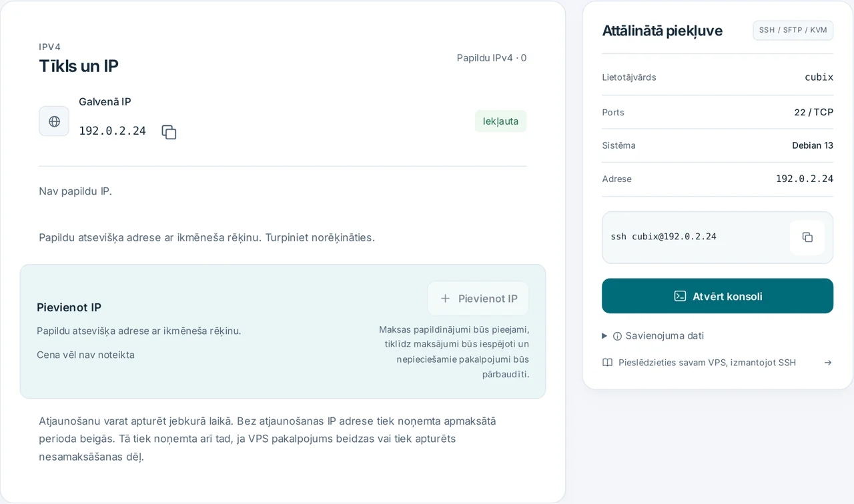Image resolution: width=854 pixels, height=504 pixels.
Task: Click the globe icon beside Galvenā IP
Action: (54, 121)
